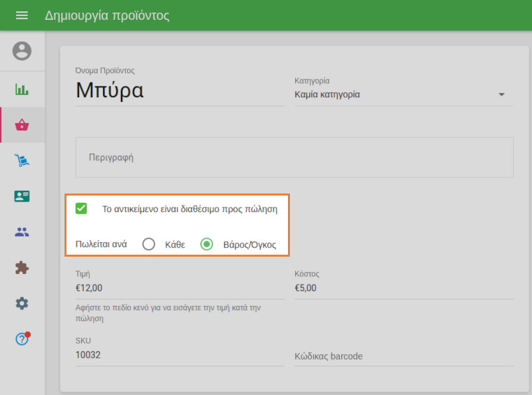
Task: Click into the Περιγραφή description field
Action: [x=294, y=158]
